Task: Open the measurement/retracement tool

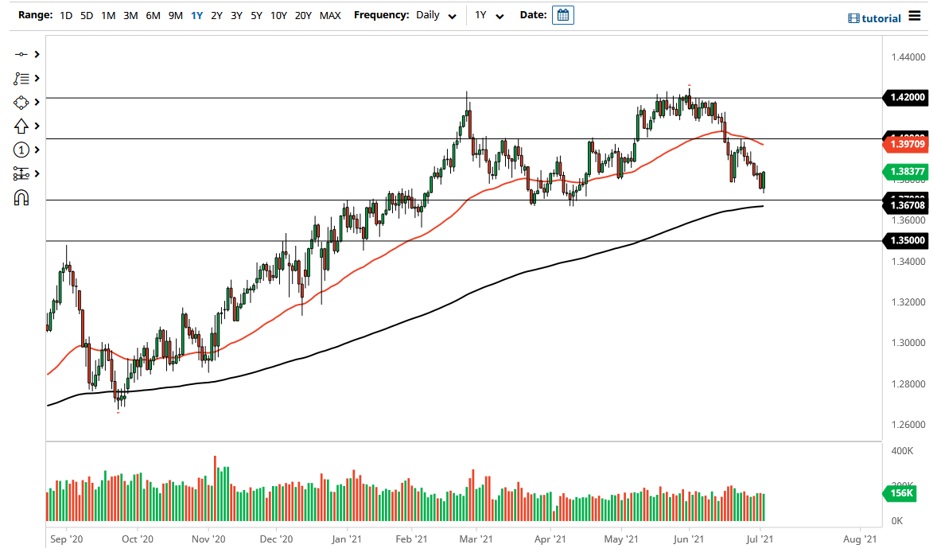Action: click(21, 173)
